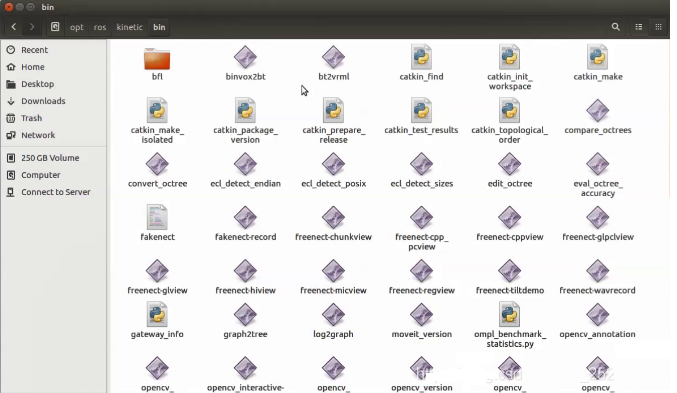Select the catkin_test_results script icon
Image resolution: width=677 pixels, height=393 pixels.
pos(421,110)
